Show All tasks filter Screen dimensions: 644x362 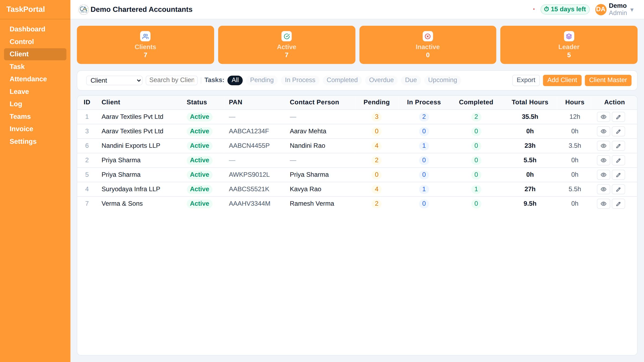click(235, 80)
